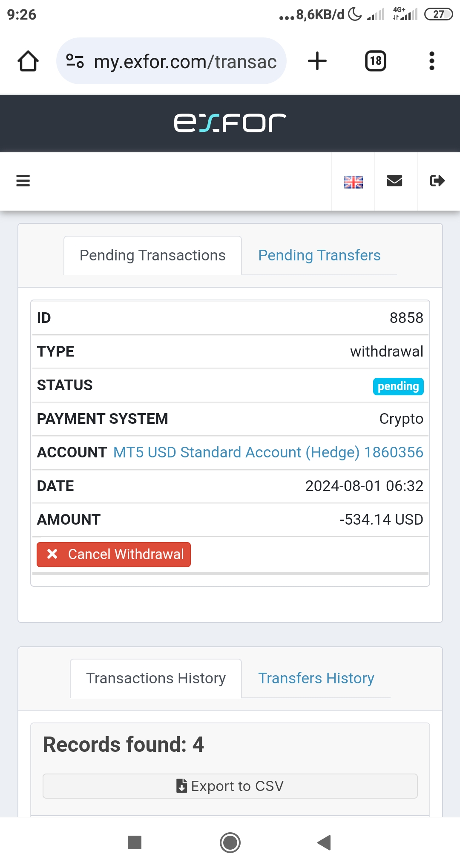This screenshot has height=868, width=460.
Task: Open a new browser tab
Action: coord(317,61)
